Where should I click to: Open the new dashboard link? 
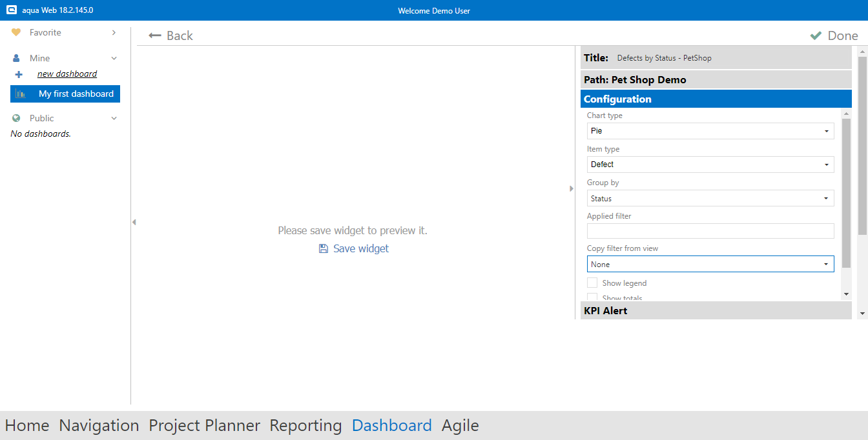(x=67, y=74)
